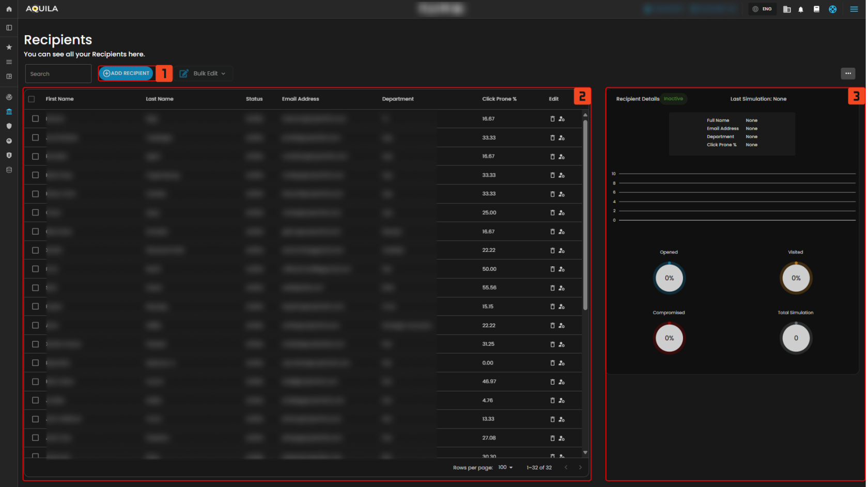Open the rows per page dropdown
Screen dimensions: 868x487
pos(505,467)
